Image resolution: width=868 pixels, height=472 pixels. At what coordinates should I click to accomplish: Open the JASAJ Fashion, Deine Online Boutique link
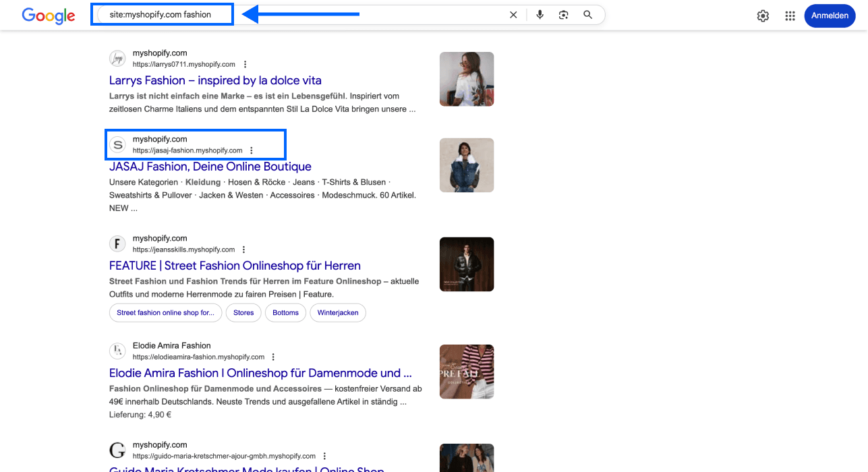point(210,166)
